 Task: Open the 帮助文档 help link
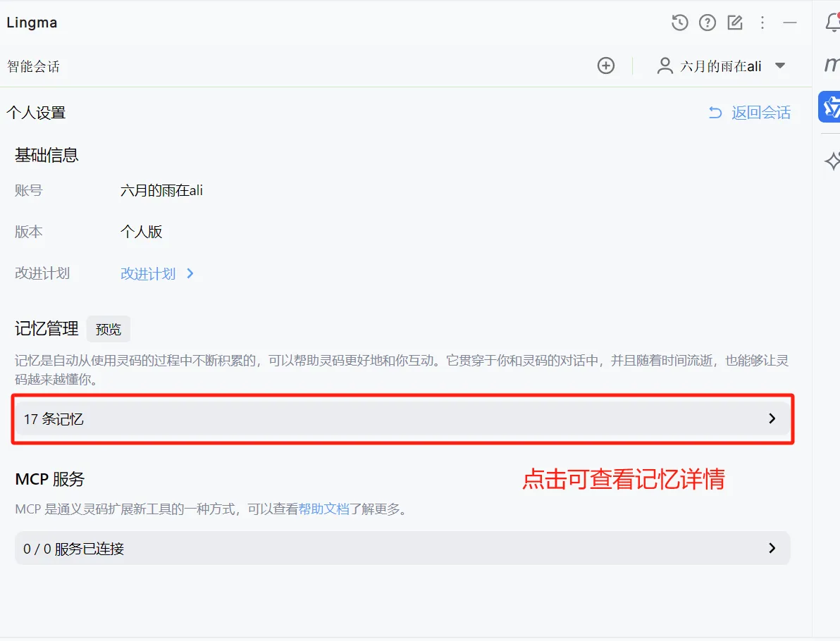click(323, 509)
